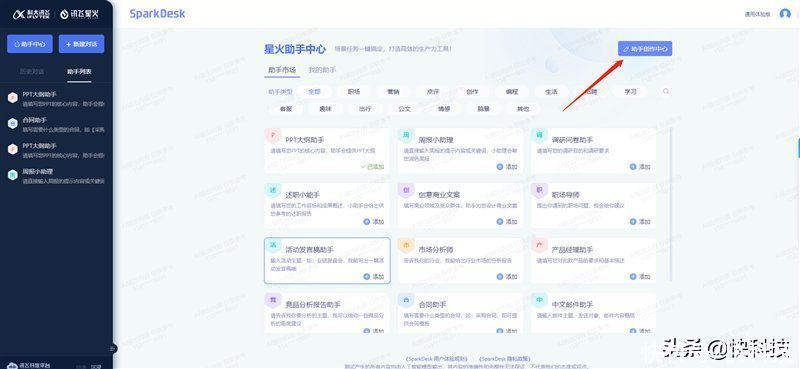
Task: Filter assistants by 职场 category
Action: 354,92
